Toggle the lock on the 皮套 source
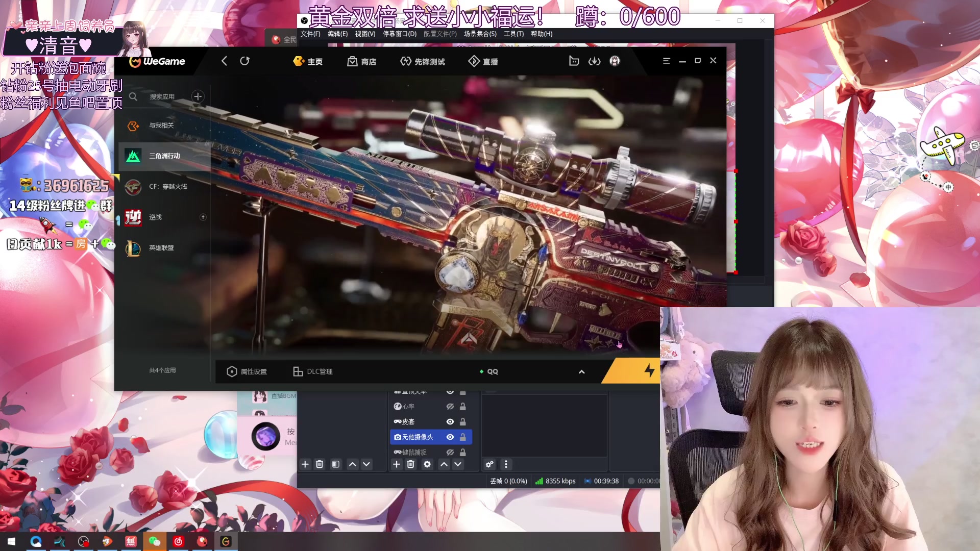Image resolution: width=980 pixels, height=551 pixels. [462, 422]
